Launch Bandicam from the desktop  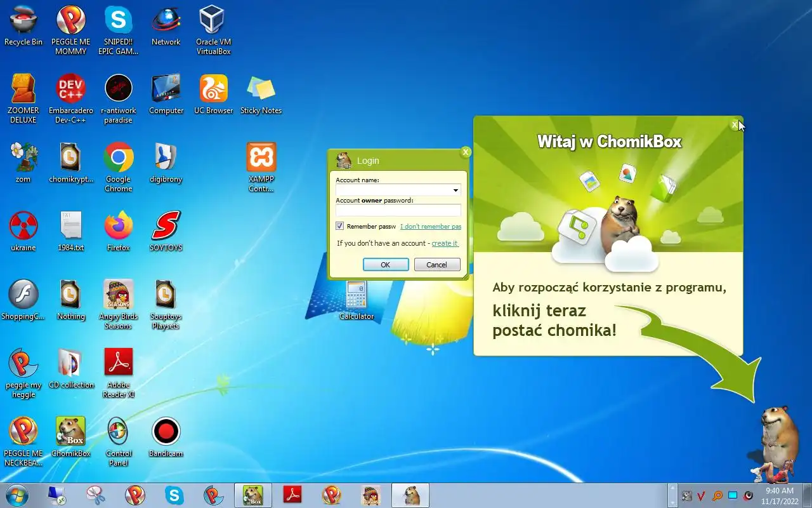(x=166, y=437)
